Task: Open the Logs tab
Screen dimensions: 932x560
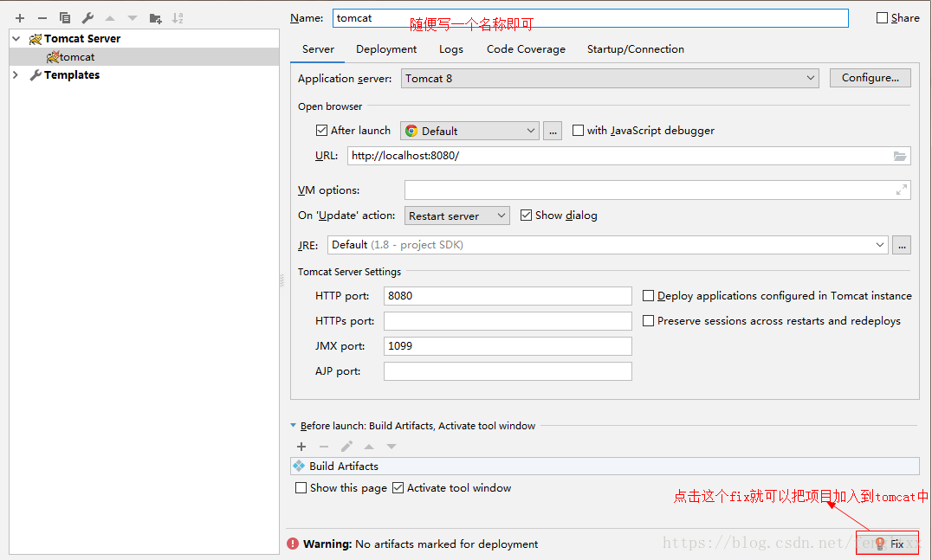Action: (x=451, y=49)
